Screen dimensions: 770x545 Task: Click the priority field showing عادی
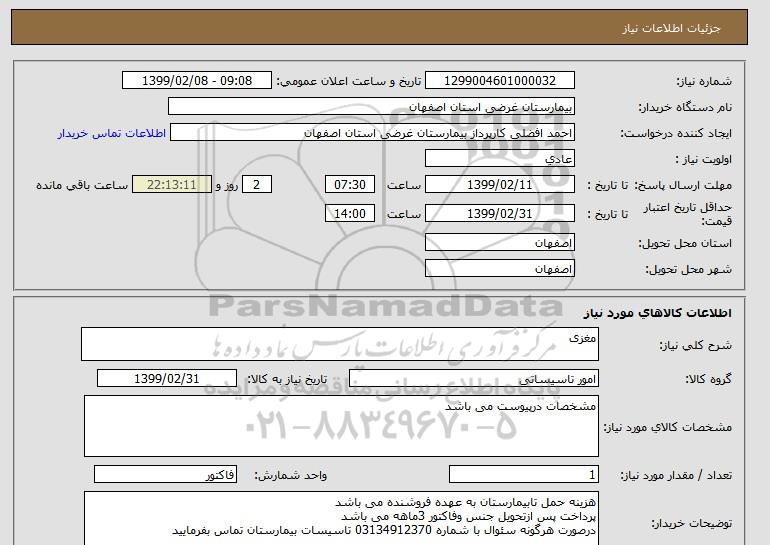(x=499, y=159)
